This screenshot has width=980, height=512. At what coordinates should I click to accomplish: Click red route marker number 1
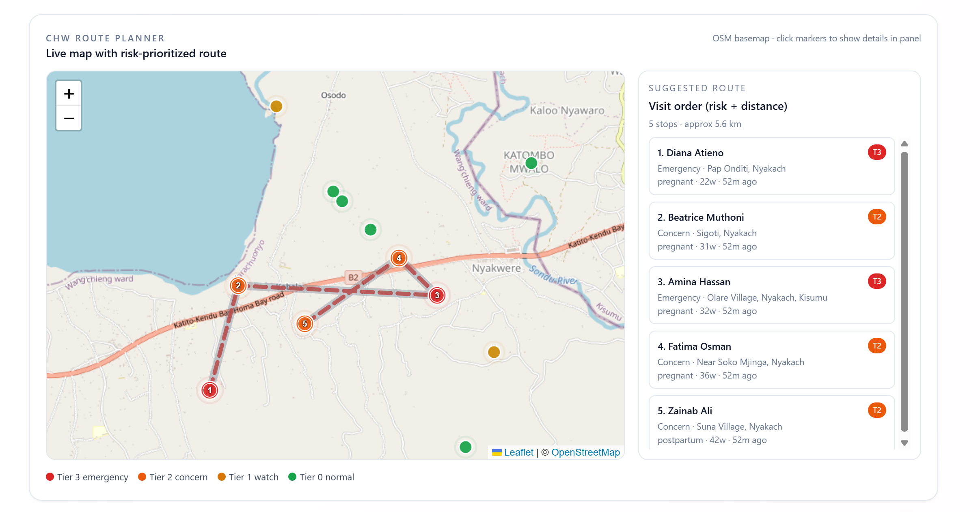click(210, 390)
